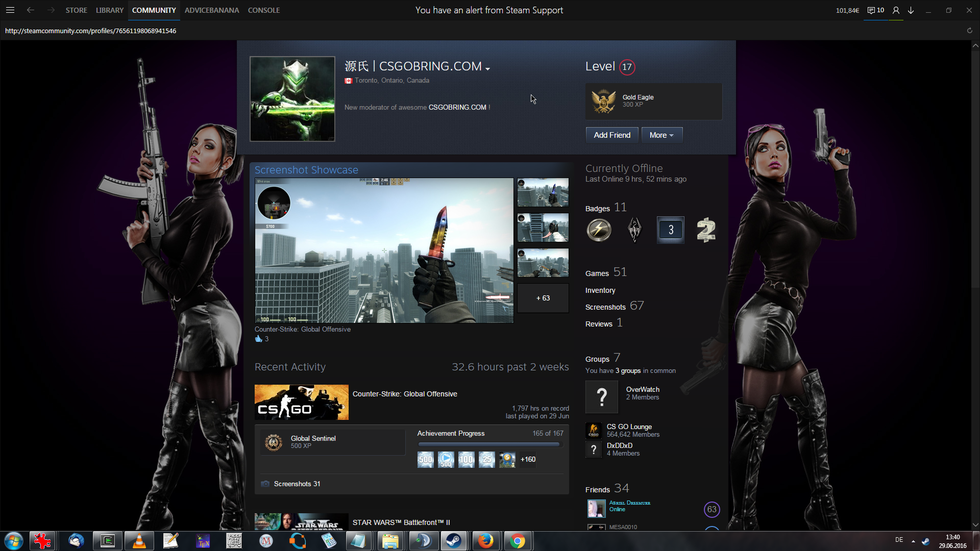Image resolution: width=980 pixels, height=551 pixels.
Task: Open the More dropdown button
Action: tap(661, 135)
